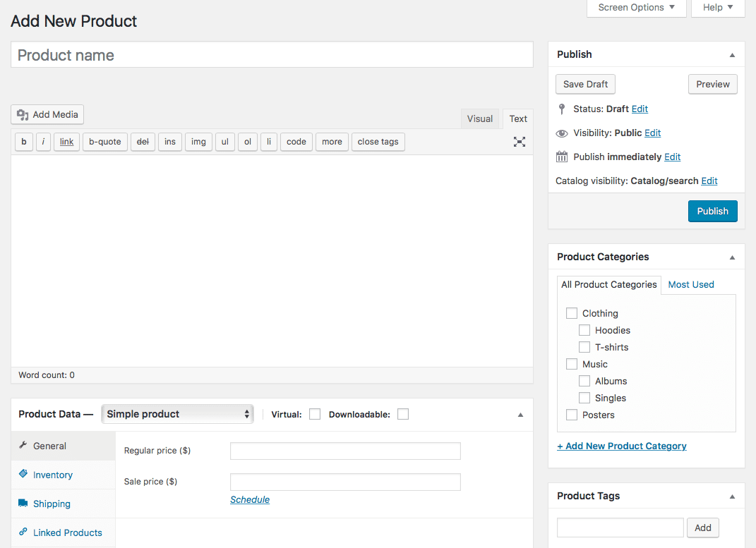Screen dimensions: 756x548
Task: Click the Preview button
Action: click(x=713, y=84)
